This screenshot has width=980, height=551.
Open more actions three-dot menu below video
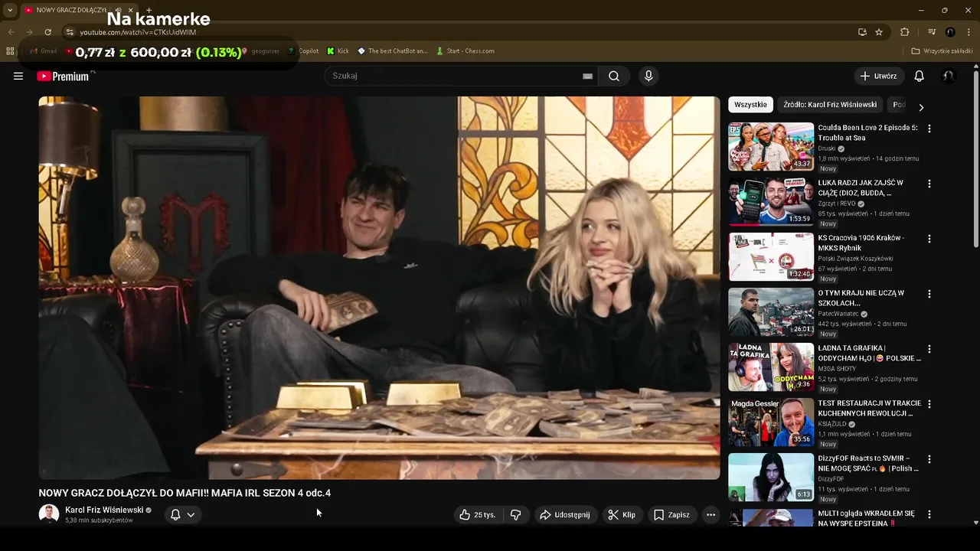click(x=710, y=515)
